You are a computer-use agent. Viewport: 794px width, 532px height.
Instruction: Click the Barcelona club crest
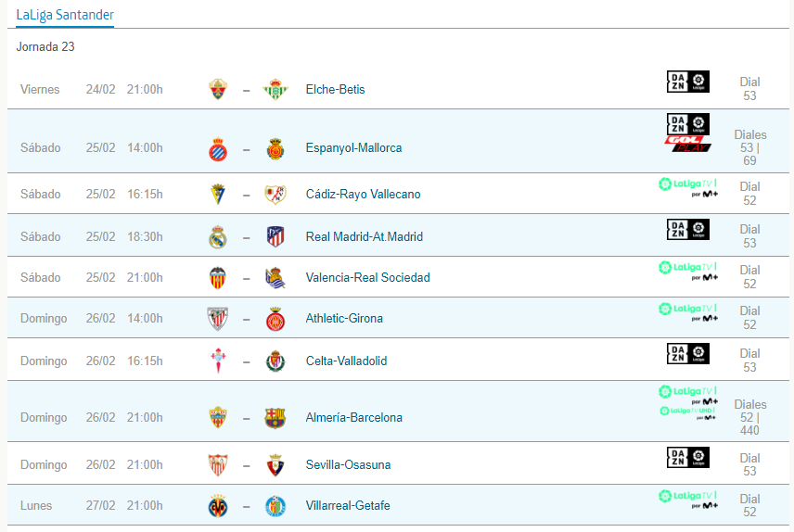[275, 418]
